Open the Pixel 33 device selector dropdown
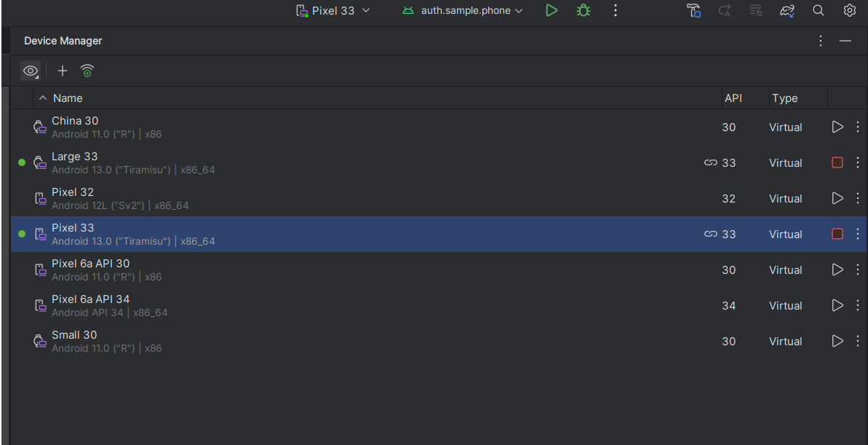Screen dimensions: 868x445 click(333, 10)
